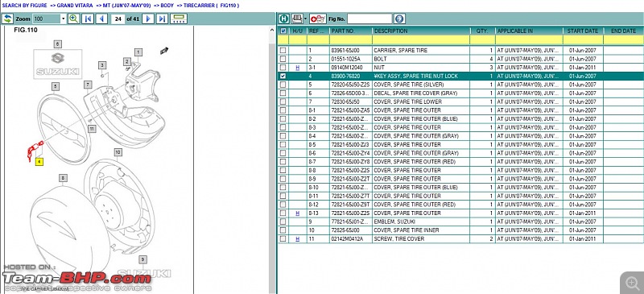
Task: Uncheck the KEY ASSY, SPARE TIRE NUT LOCK row
Action: coord(283,76)
